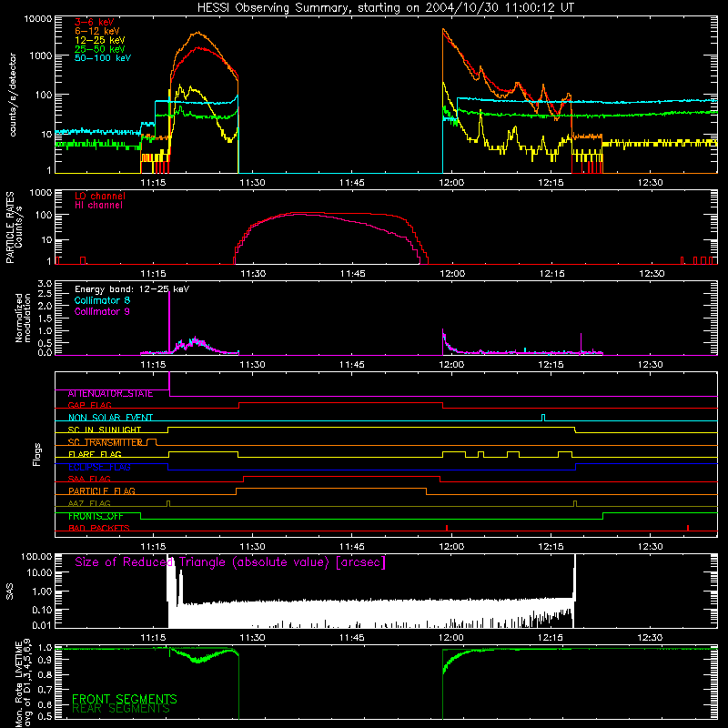Click the 'LO channel' legend entry
The image size is (728, 728).
tap(100, 196)
